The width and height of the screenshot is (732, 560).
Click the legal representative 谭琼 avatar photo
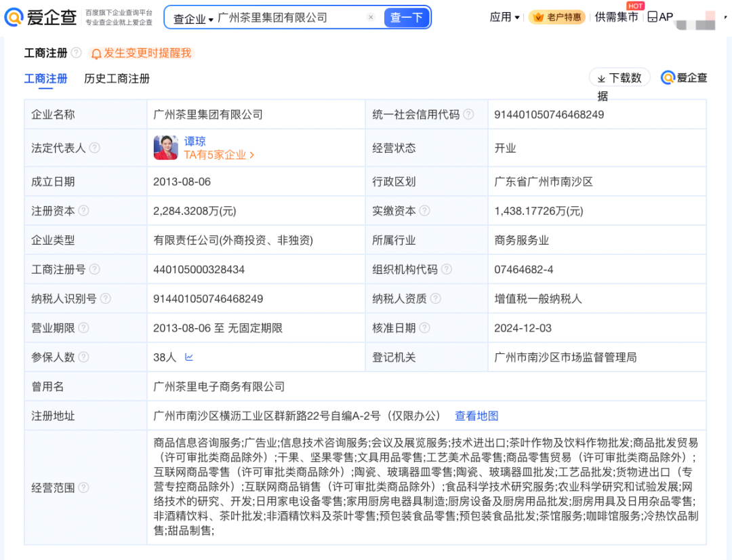[165, 148]
